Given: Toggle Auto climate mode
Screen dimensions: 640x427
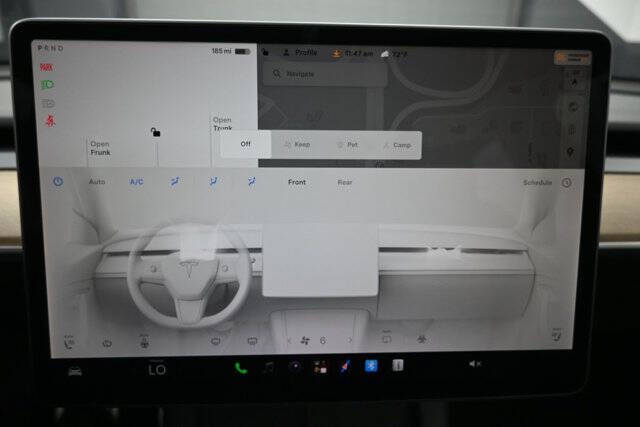Looking at the screenshot, I should pos(97,182).
